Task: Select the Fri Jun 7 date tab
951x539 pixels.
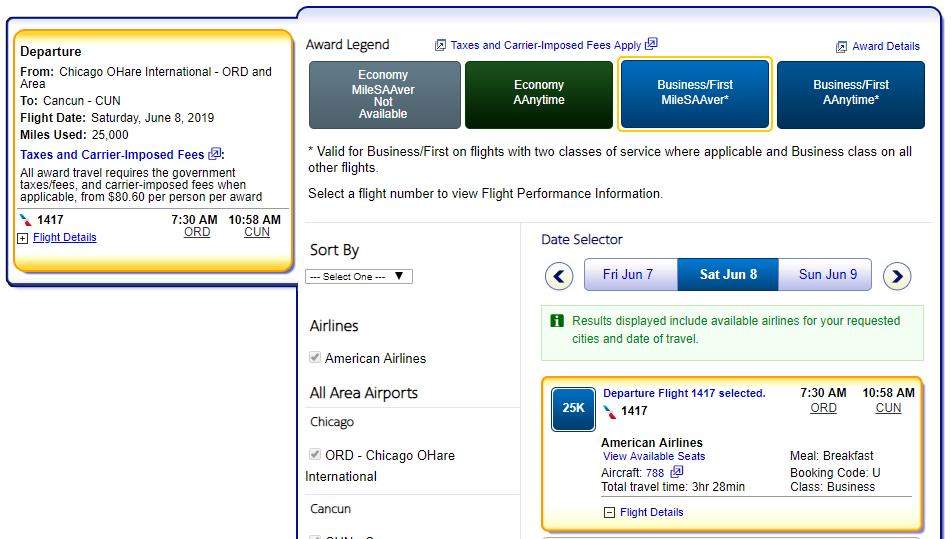Action: [x=628, y=274]
